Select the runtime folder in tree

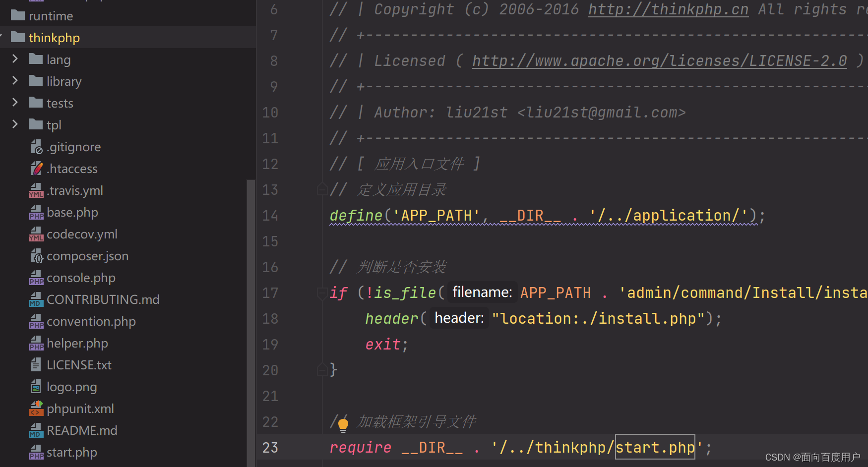(x=51, y=16)
